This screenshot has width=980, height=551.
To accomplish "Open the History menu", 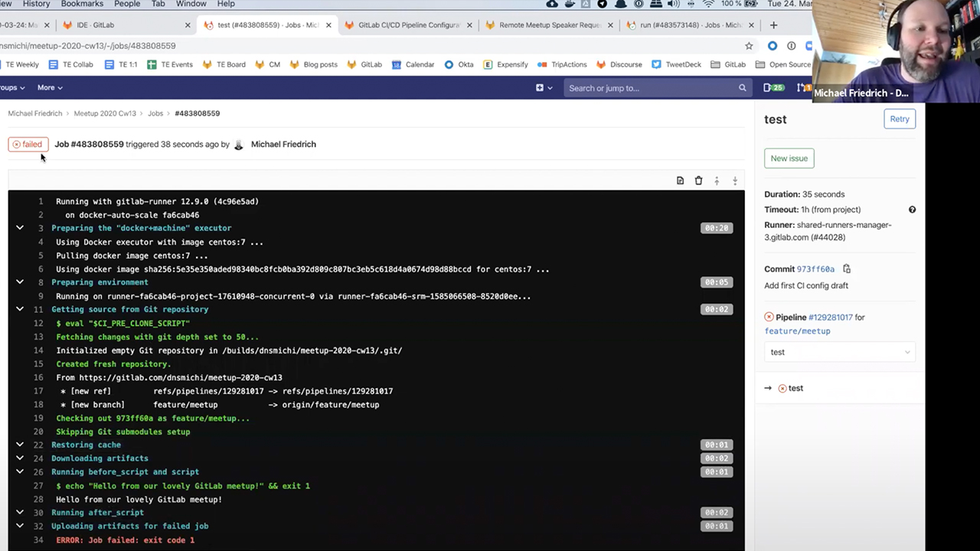I will tap(36, 4).
